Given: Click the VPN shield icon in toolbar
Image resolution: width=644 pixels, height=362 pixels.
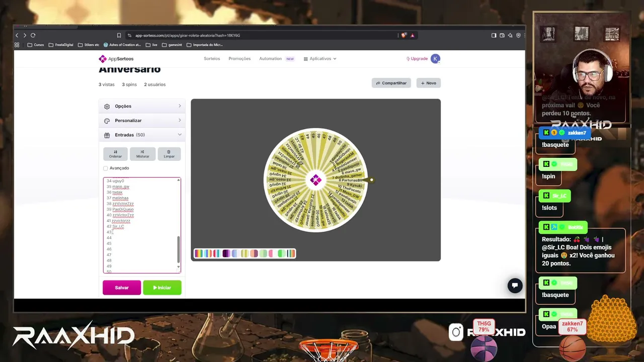Looking at the screenshot, I should (x=518, y=35).
